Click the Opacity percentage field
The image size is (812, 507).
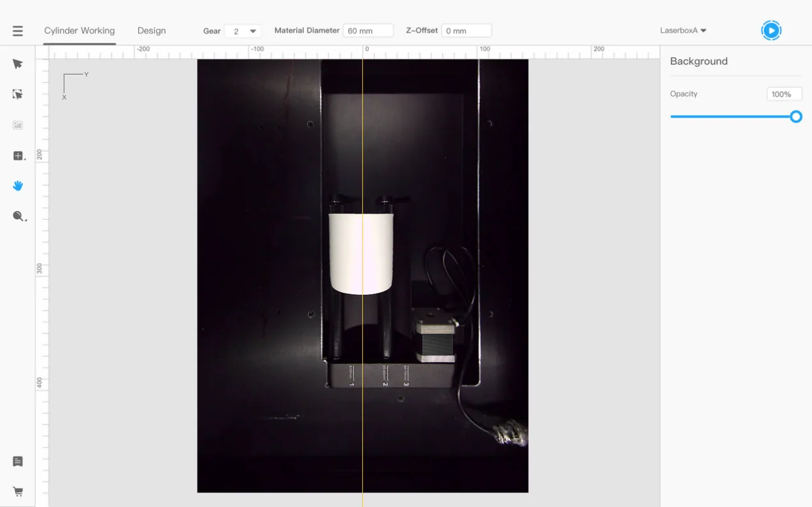point(784,94)
